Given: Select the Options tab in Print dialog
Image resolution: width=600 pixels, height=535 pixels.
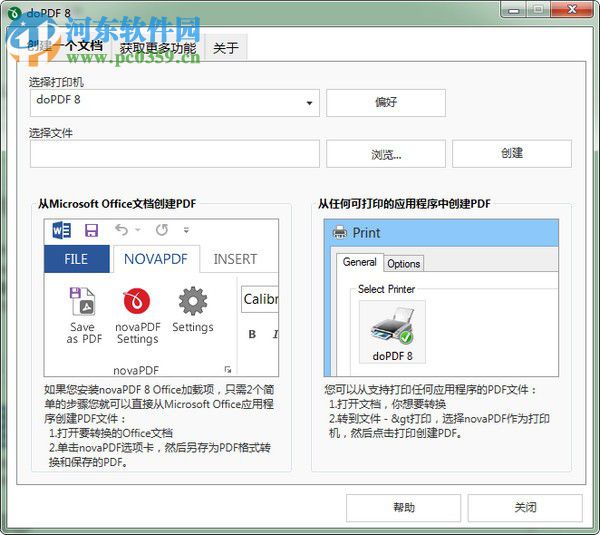Looking at the screenshot, I should [x=403, y=264].
